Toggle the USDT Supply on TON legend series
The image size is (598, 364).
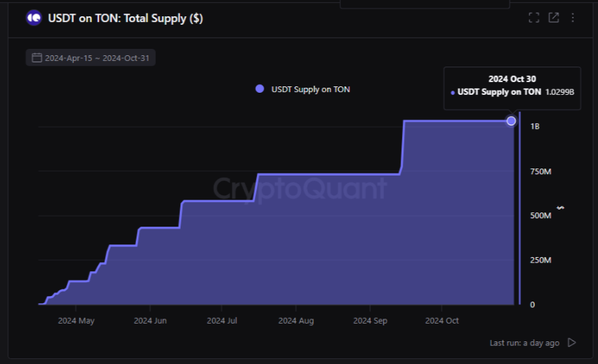[310, 89]
